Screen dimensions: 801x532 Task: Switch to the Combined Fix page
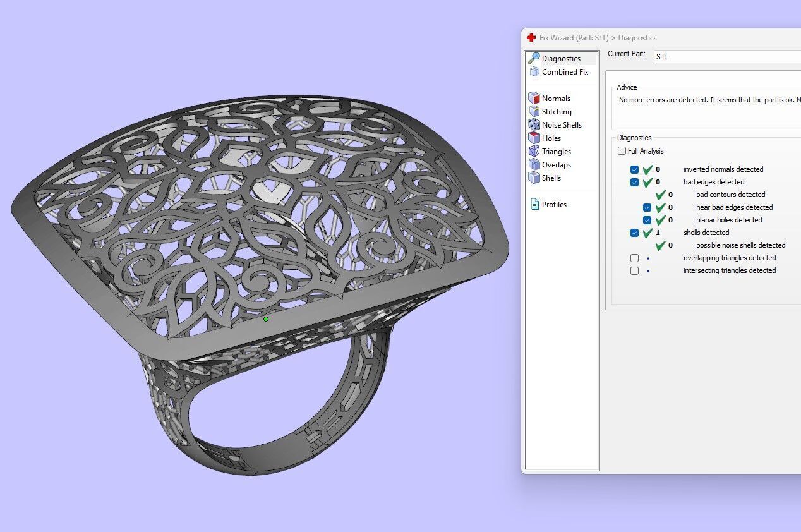point(565,72)
